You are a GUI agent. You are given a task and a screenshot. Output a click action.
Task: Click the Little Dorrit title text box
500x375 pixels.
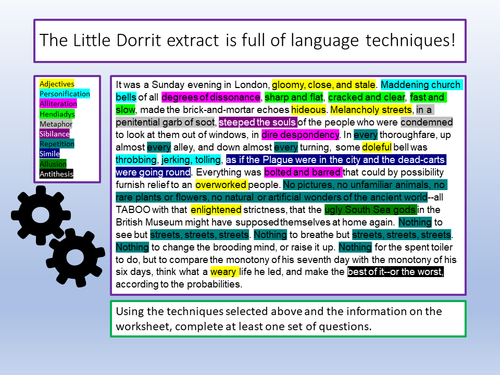click(x=250, y=41)
